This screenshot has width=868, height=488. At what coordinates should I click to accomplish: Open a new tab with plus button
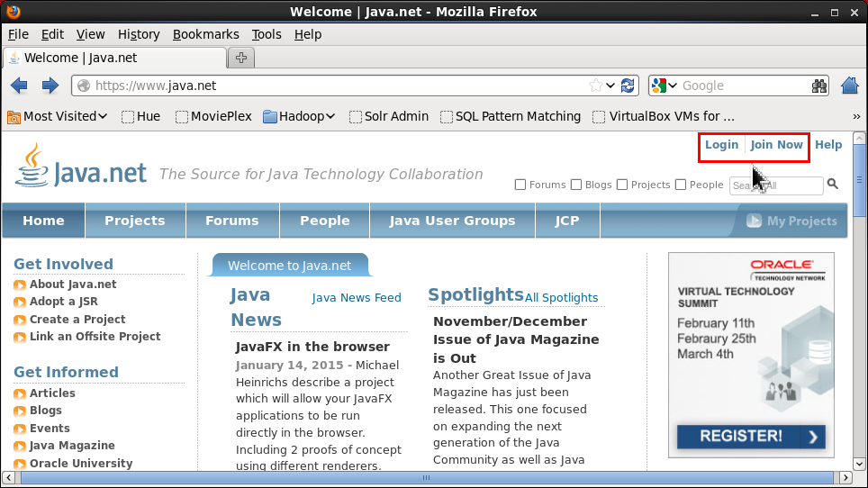[x=240, y=58]
